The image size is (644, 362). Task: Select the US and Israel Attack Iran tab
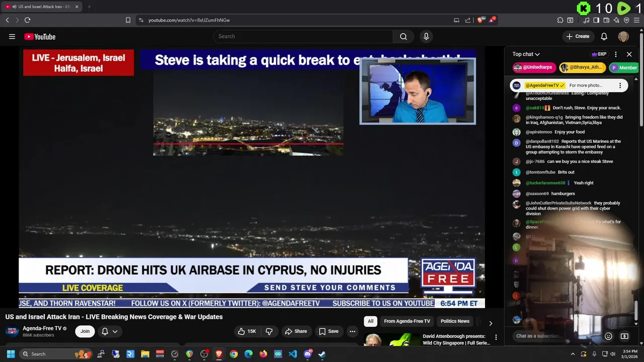coord(41,7)
